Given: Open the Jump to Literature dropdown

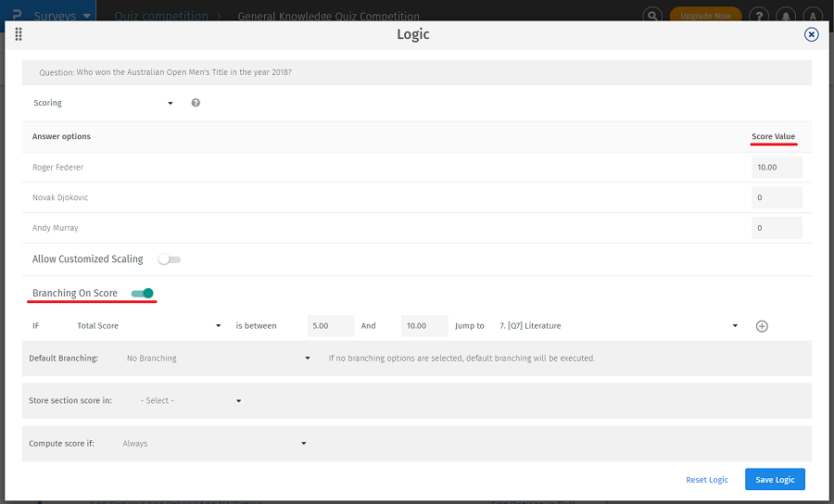Looking at the screenshot, I should [x=617, y=326].
